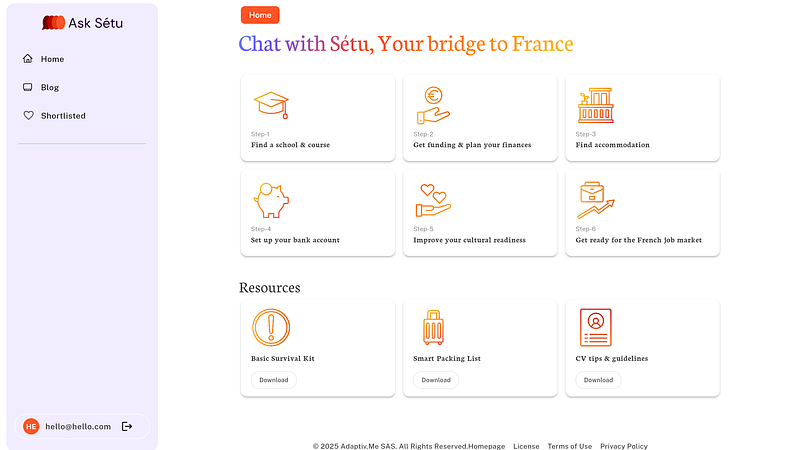Download the Basic Survival Kit

tap(273, 380)
